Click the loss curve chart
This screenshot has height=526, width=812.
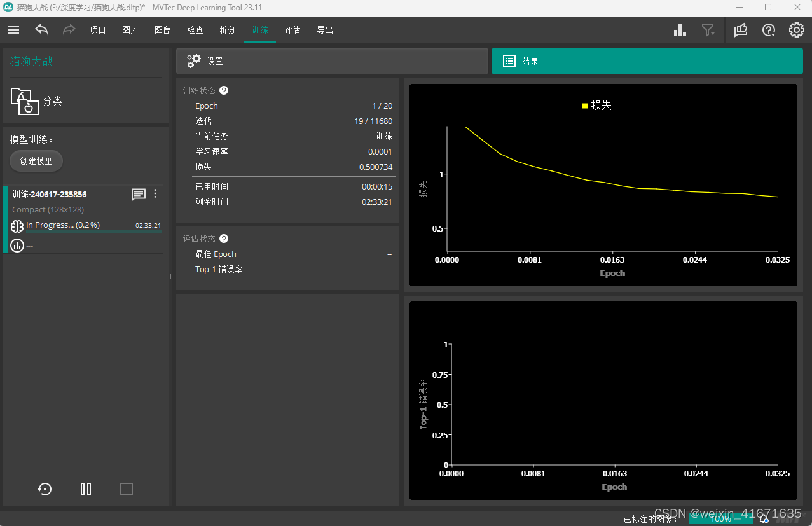pos(603,185)
